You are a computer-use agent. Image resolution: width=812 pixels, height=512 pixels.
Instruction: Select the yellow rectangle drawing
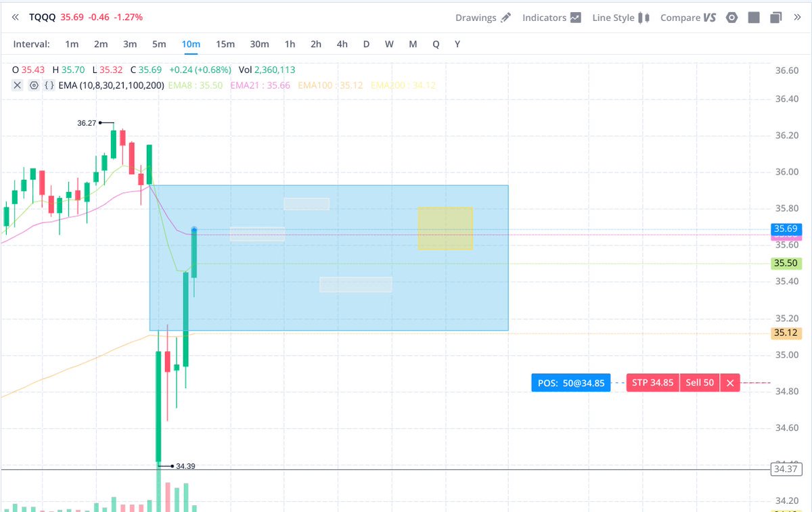coord(445,229)
